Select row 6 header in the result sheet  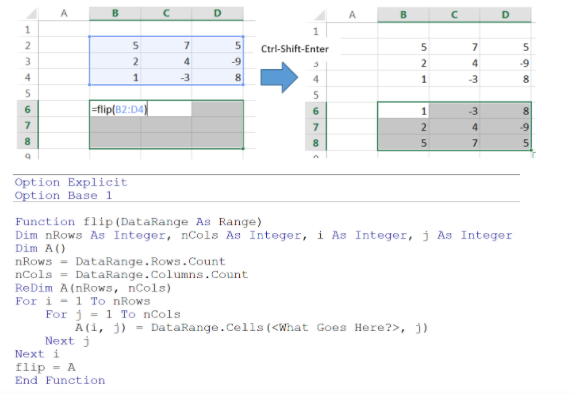[x=316, y=111]
